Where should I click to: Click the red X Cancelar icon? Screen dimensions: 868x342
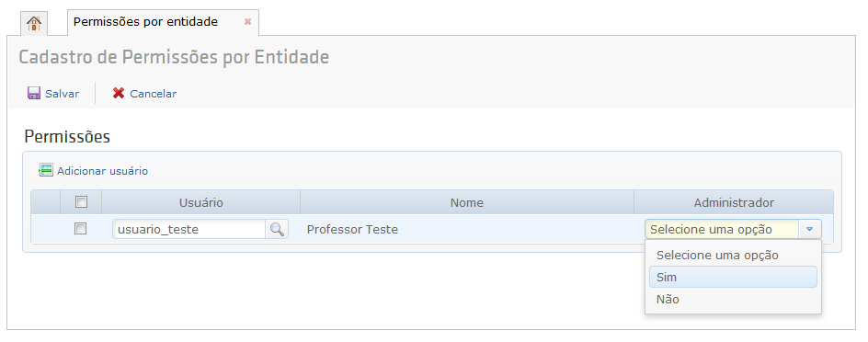(x=119, y=93)
